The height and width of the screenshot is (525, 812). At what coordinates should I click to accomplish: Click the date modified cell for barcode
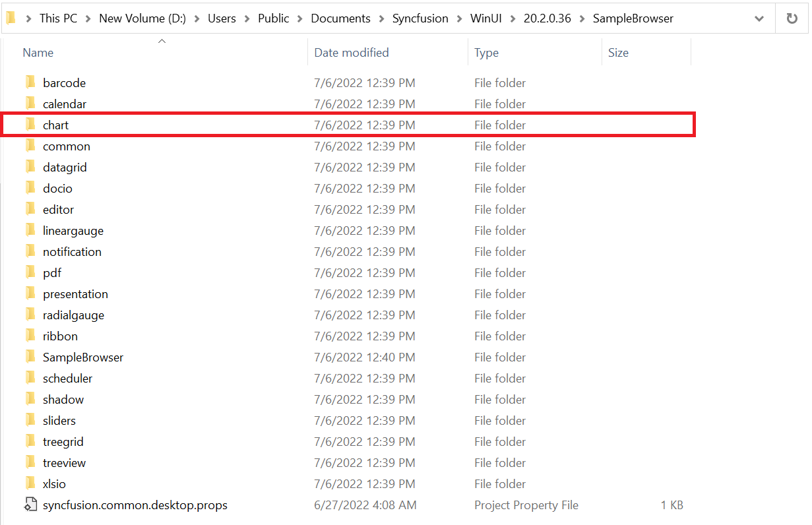pos(365,83)
